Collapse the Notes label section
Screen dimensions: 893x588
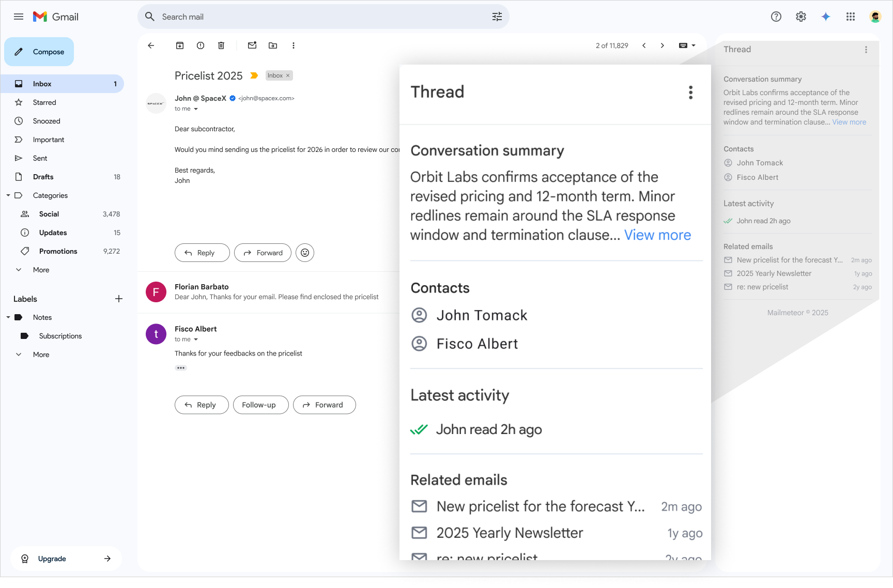(x=8, y=317)
